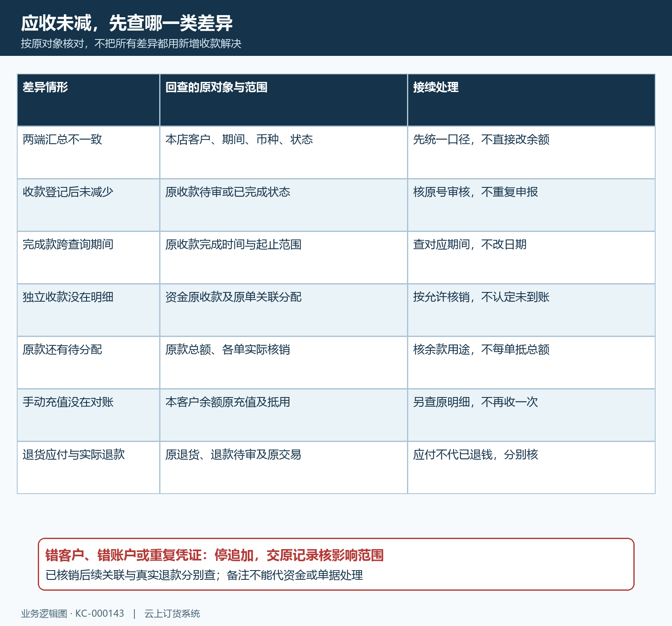Screen dimensions: 672x626
Task: Click the cell '手动充值没在对账'
Action: tap(88, 415)
